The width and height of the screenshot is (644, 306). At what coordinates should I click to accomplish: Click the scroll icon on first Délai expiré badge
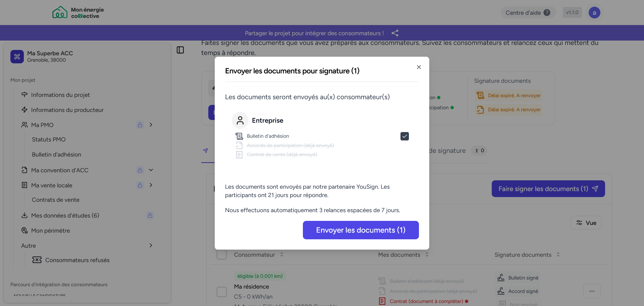[x=480, y=96]
